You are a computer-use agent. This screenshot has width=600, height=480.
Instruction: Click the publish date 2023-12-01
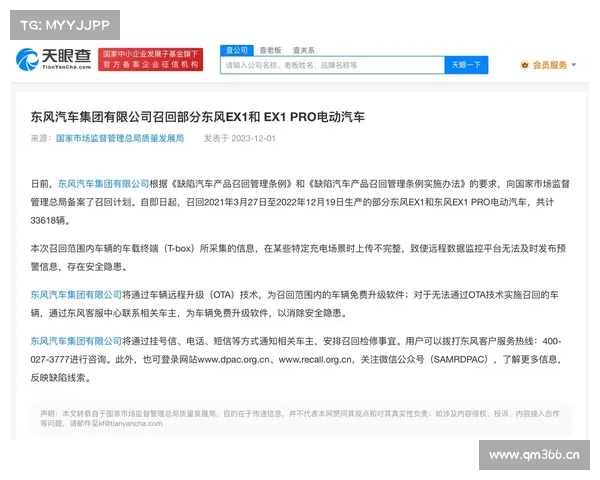coord(253,138)
